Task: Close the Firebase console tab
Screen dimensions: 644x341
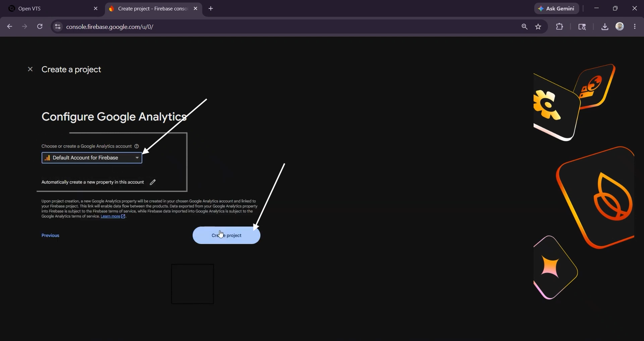Action: [x=196, y=9]
